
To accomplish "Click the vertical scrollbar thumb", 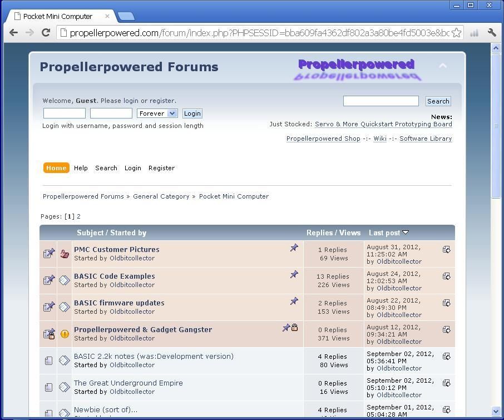I will 496,126.
